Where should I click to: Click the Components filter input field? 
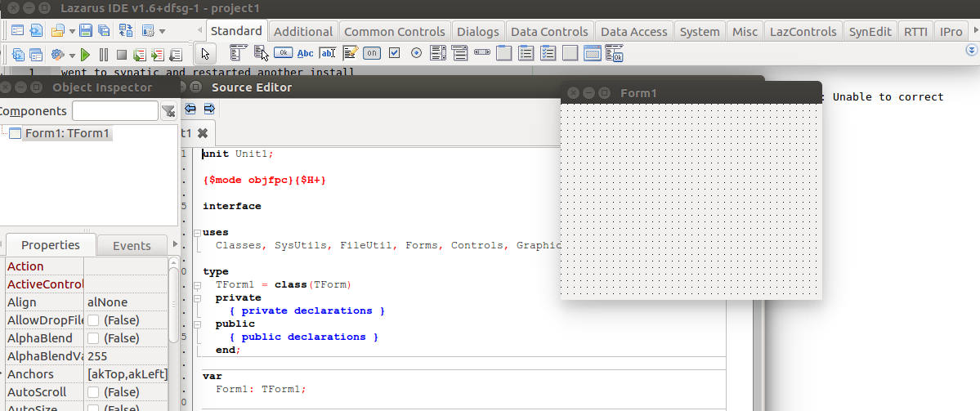[114, 111]
